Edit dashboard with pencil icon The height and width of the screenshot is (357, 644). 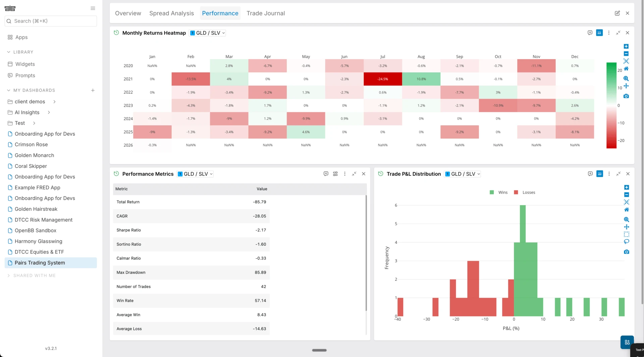(x=617, y=13)
